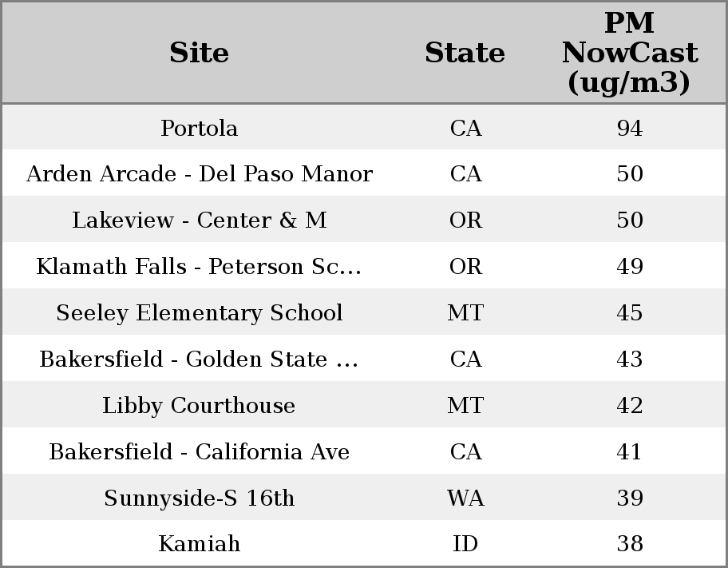Select Bakersfield - California Ave site

tap(199, 452)
